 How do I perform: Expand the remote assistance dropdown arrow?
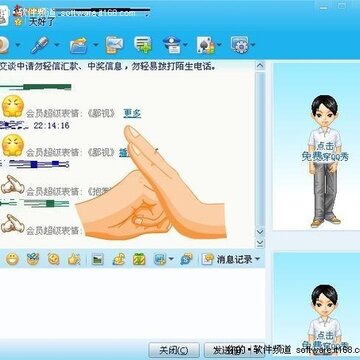point(185,44)
